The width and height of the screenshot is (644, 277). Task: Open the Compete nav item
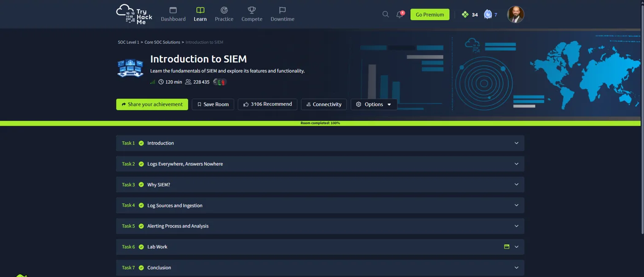click(x=252, y=14)
